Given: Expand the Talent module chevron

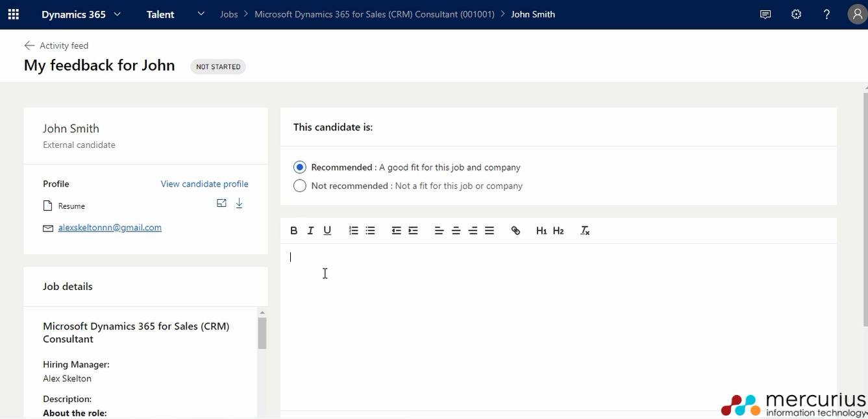Looking at the screenshot, I should [x=201, y=14].
